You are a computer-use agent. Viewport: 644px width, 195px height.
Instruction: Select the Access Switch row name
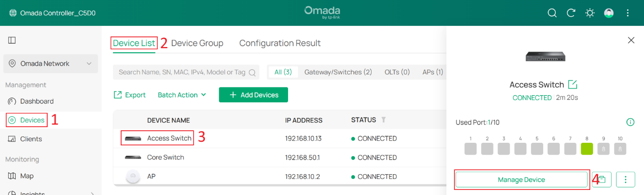[169, 138]
